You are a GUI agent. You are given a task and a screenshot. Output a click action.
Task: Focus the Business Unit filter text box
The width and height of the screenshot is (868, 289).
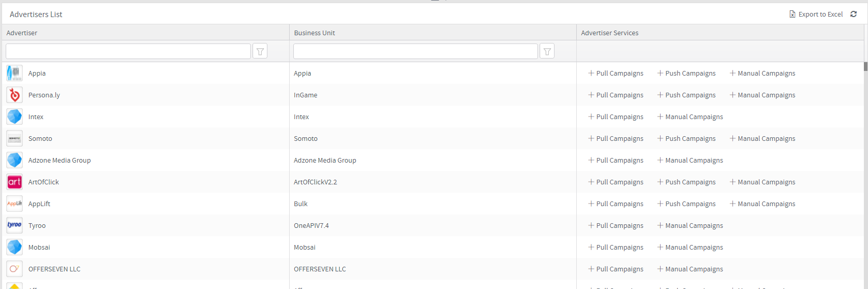pyautogui.click(x=415, y=51)
